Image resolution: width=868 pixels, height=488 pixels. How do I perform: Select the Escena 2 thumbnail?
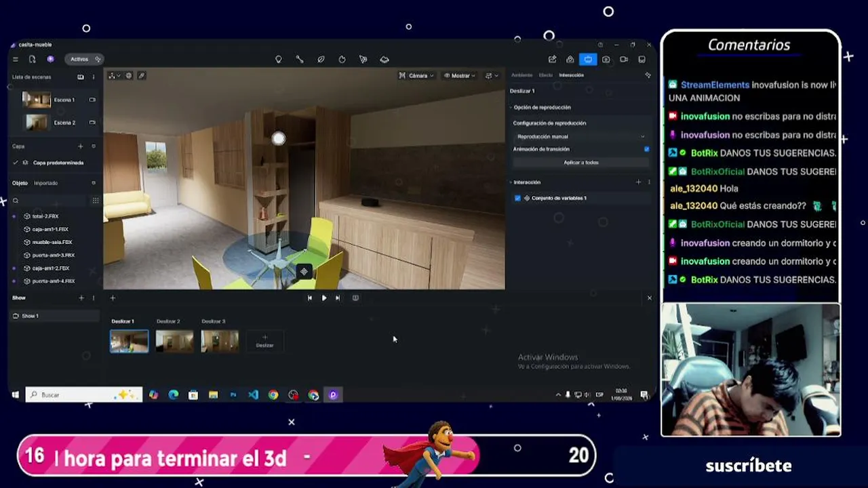(x=37, y=123)
